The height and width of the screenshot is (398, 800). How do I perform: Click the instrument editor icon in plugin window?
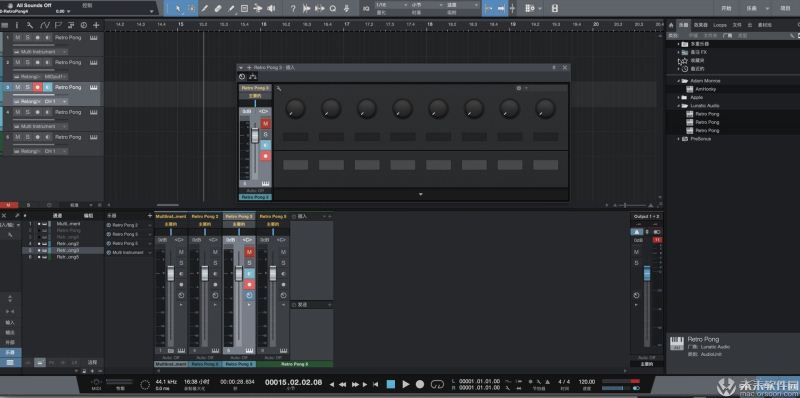pos(242,77)
